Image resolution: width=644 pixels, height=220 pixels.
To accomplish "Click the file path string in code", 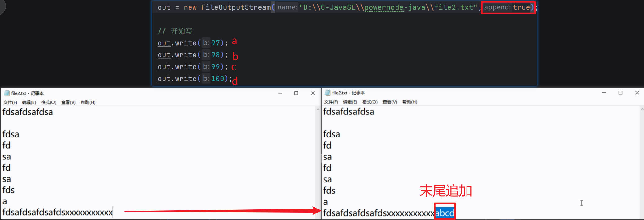I will 388,7.
